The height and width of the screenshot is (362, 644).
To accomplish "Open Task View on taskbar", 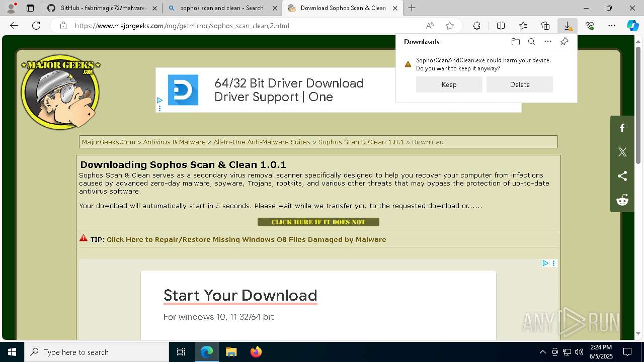I will (x=181, y=352).
